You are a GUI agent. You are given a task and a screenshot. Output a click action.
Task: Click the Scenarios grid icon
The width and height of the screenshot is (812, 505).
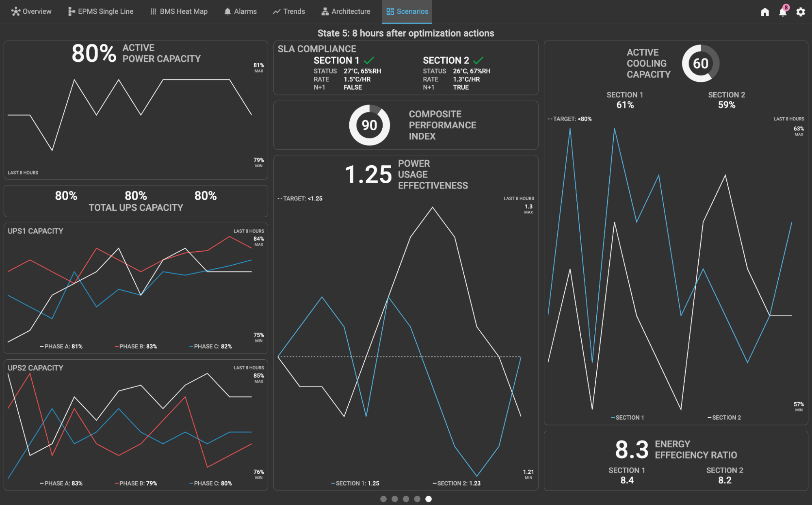click(x=390, y=11)
